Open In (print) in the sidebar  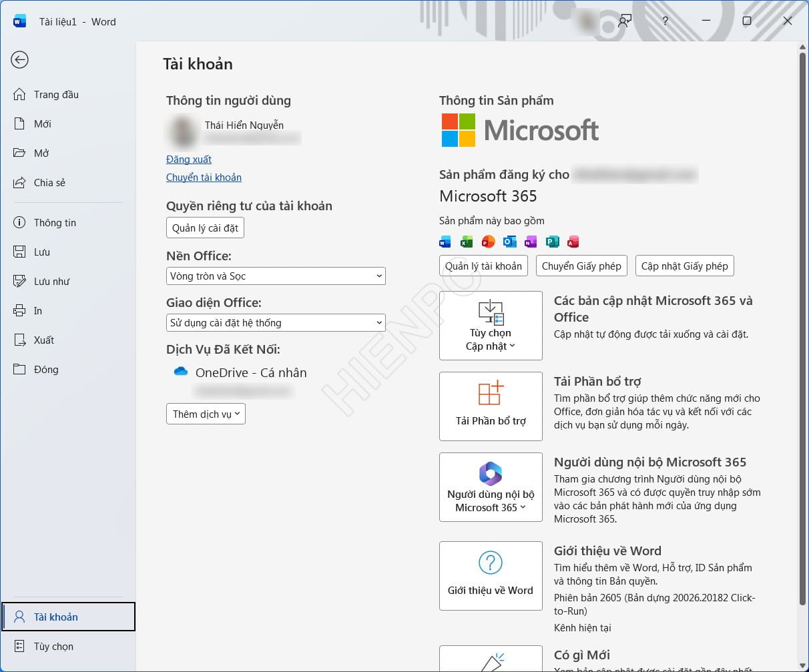click(x=68, y=311)
